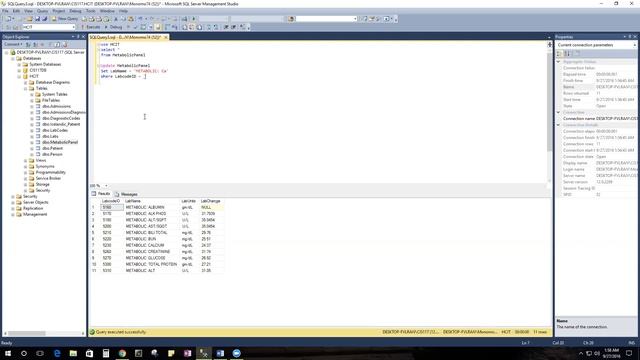
Task: Expand the CIS11709 database node
Action: click(x=19, y=70)
